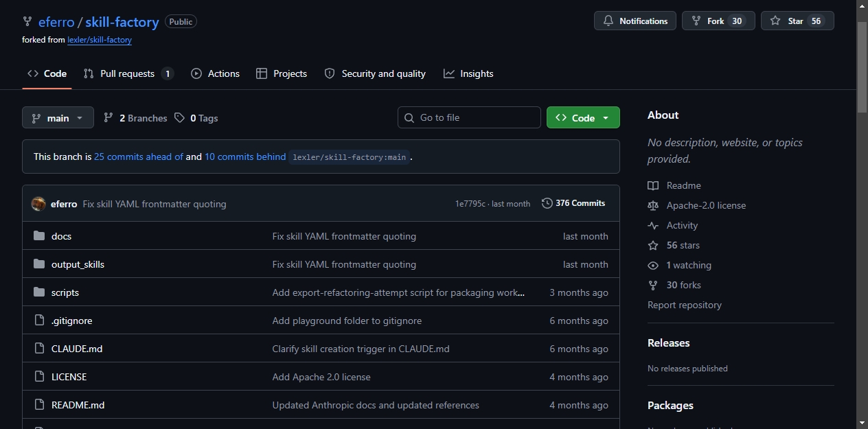The height and width of the screenshot is (429, 868).
Task: Click commit message 'Add playground folder to gitignore'
Action: point(347,321)
